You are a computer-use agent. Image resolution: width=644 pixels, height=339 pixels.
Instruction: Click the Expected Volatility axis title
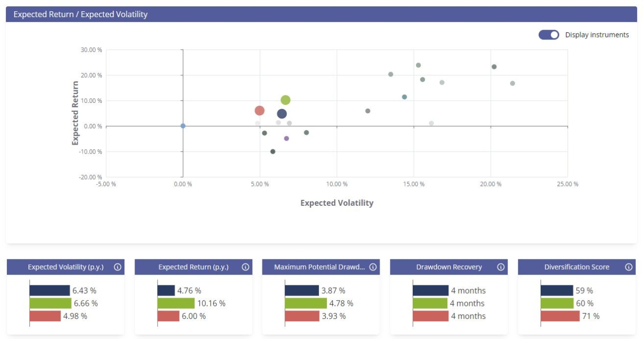[337, 203]
